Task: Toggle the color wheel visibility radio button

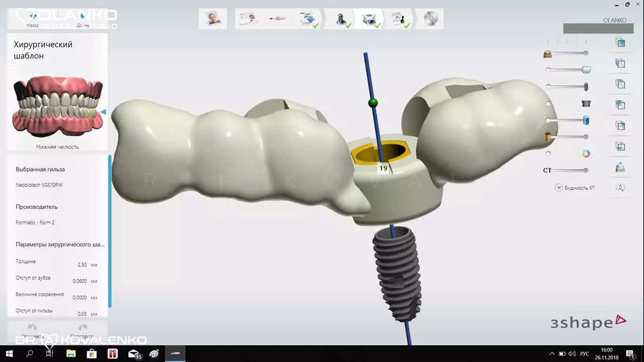Action: click(x=548, y=154)
